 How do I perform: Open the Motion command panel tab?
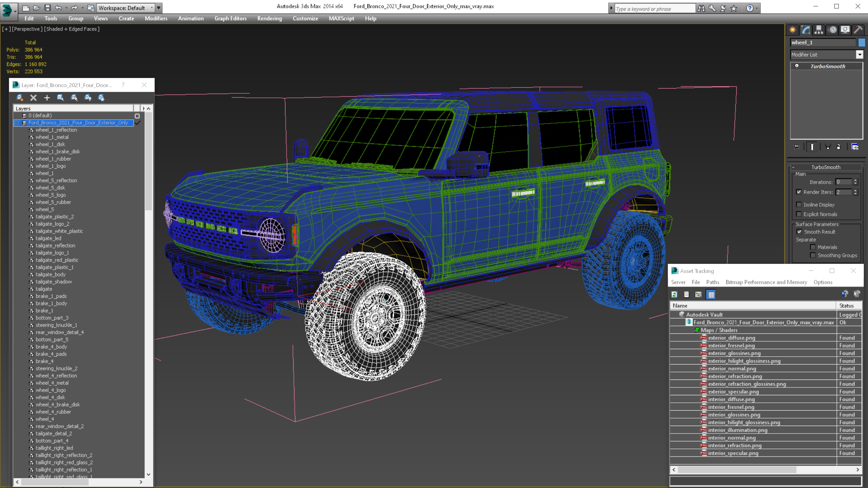point(832,30)
